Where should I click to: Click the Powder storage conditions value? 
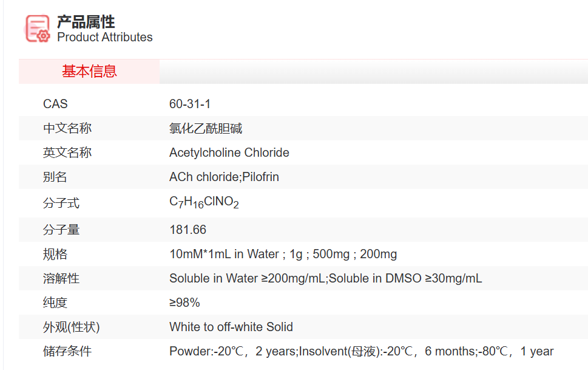click(x=361, y=351)
